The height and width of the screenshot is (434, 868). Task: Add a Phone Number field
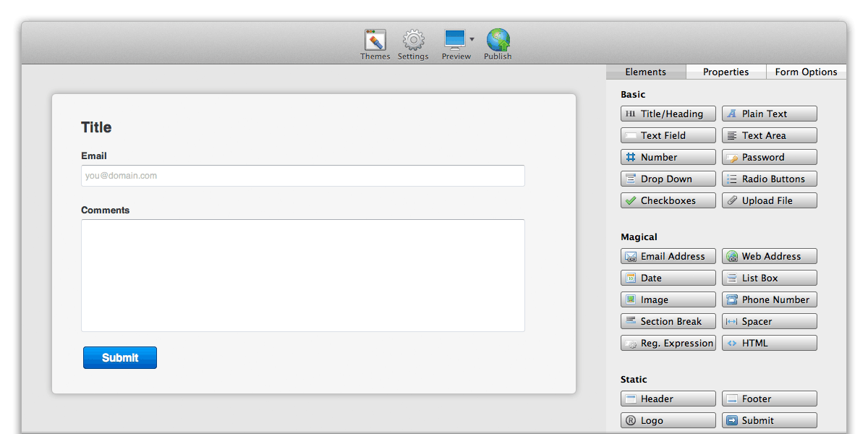click(769, 299)
